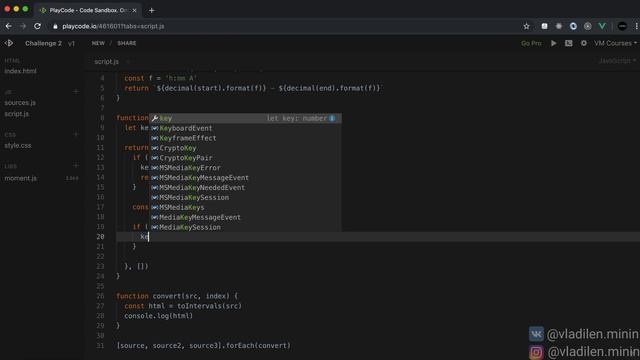Image resolution: width=640 pixels, height=360 pixels.
Task: Choose KeyboardEvent suggestion
Action: (245, 128)
